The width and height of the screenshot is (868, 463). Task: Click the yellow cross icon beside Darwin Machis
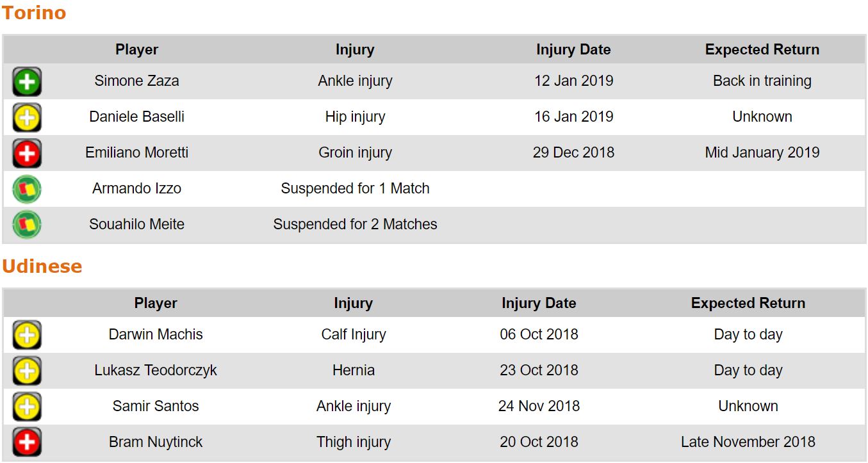pyautogui.click(x=27, y=335)
